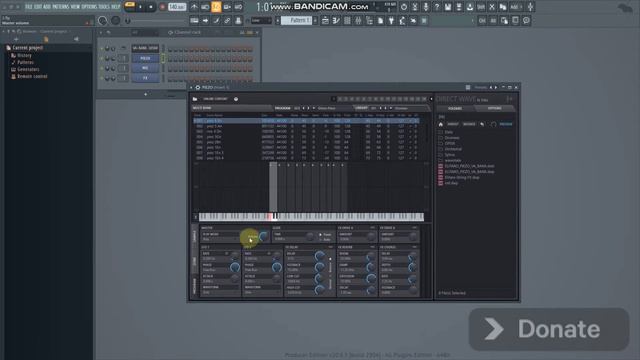Open the Pattern 1 selector
This screenshot has height=360, width=640.
[296, 20]
